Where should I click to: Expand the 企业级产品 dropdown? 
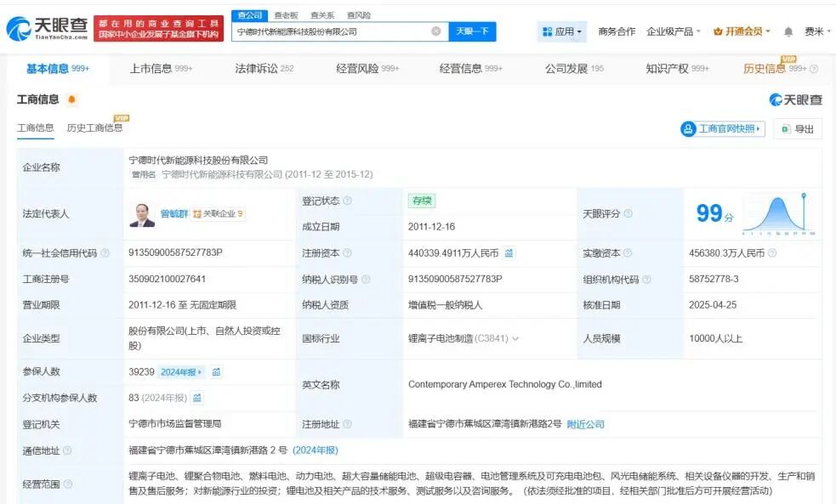(x=674, y=31)
